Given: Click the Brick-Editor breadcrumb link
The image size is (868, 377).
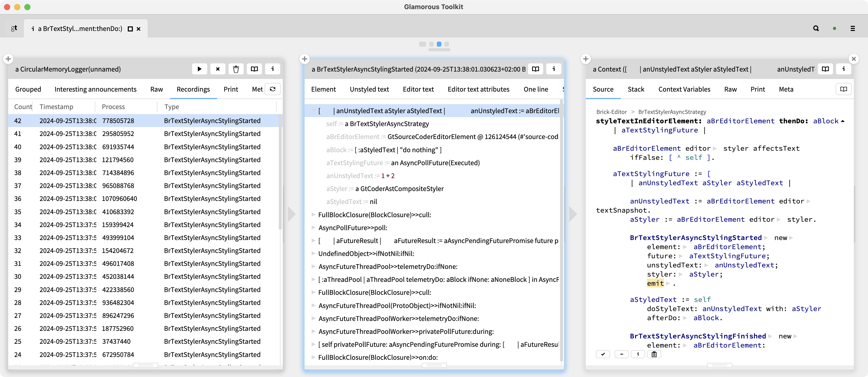Looking at the screenshot, I should point(611,112).
